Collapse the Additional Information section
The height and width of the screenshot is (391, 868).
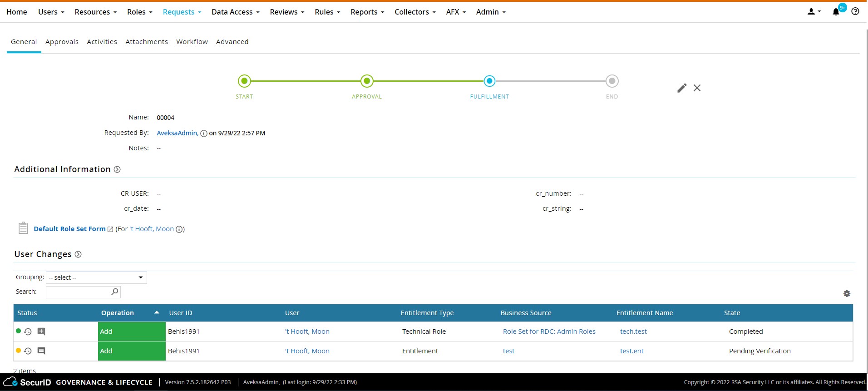click(117, 169)
